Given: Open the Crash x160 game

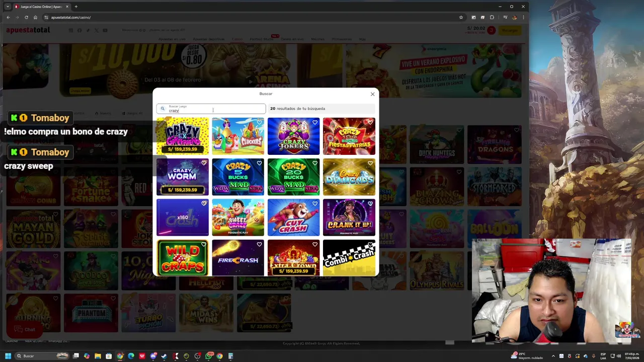Looking at the screenshot, I should tap(183, 217).
